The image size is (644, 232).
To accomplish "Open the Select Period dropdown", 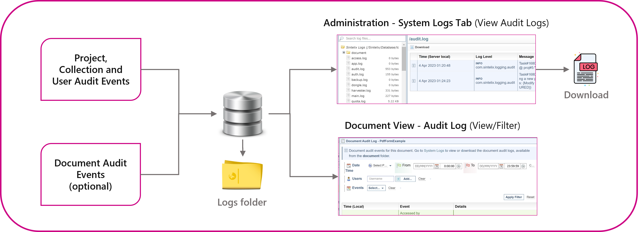I will point(380,166).
